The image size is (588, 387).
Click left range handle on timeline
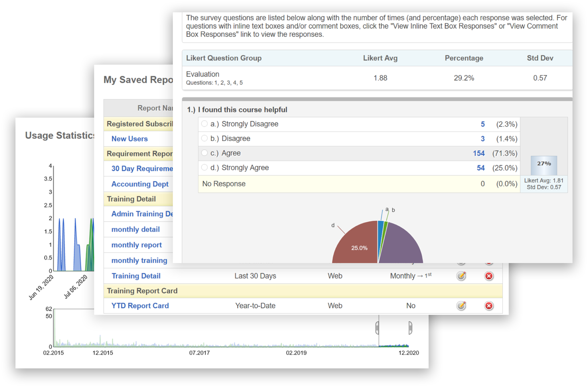(x=377, y=328)
